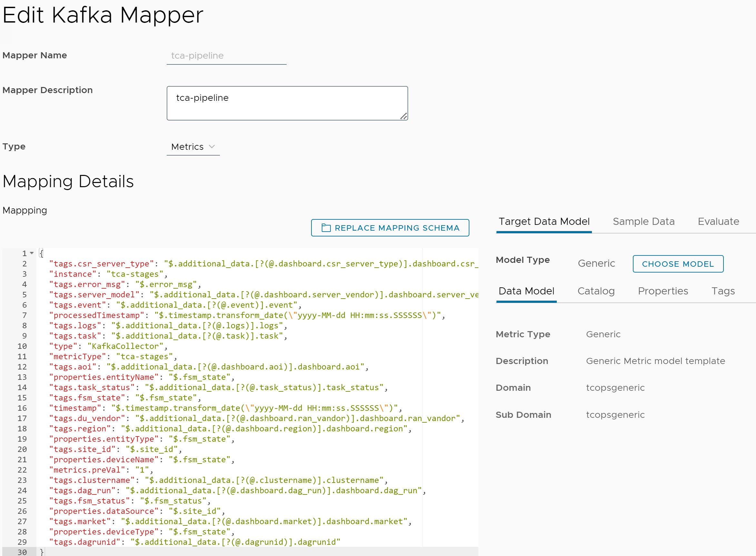Click the tags.event mapping line
The height and width of the screenshot is (556, 756).
[x=175, y=305]
